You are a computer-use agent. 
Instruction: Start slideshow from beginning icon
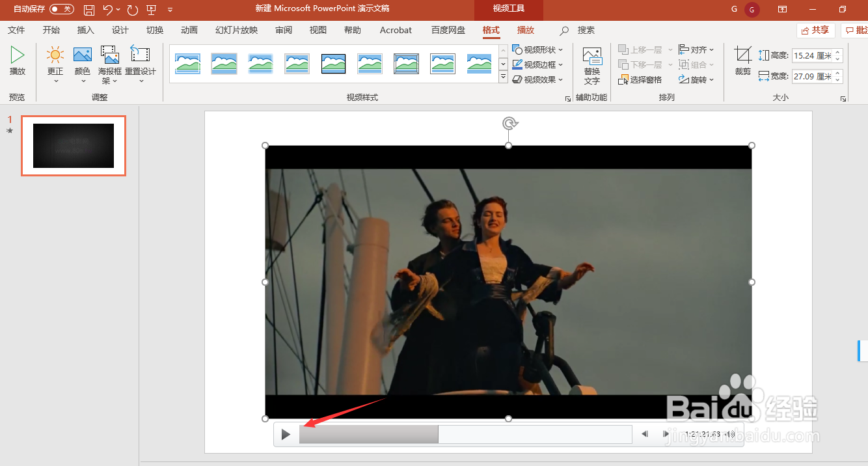[152, 9]
